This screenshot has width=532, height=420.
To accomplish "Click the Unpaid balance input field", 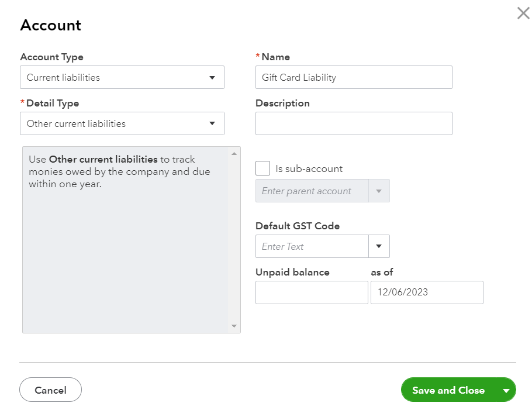I will (312, 292).
